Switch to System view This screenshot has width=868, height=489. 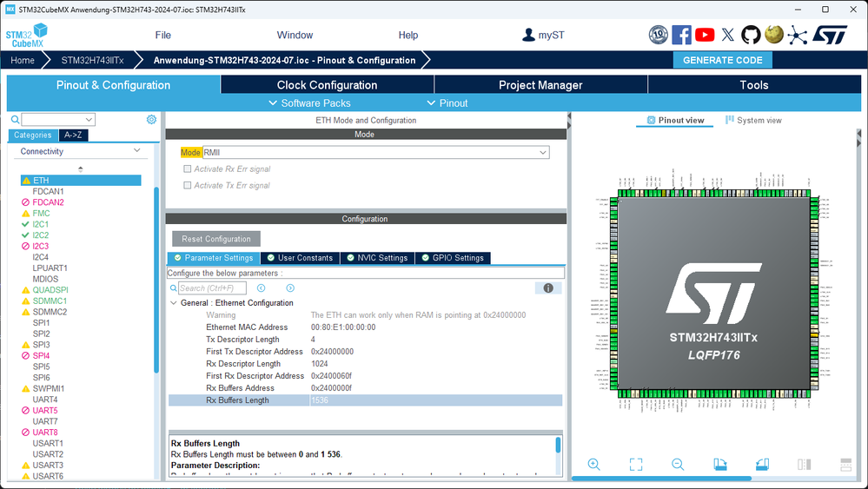753,120
